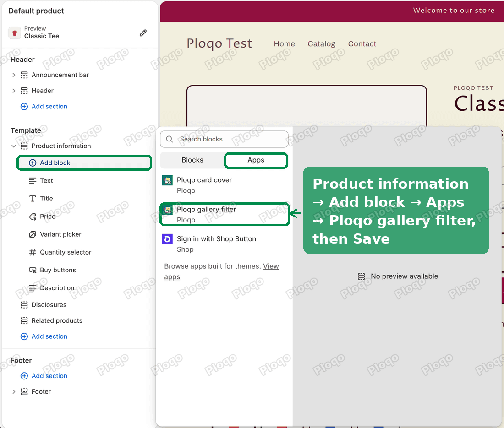The height and width of the screenshot is (428, 504).
Task: Open the Text block row
Action: coord(84,181)
